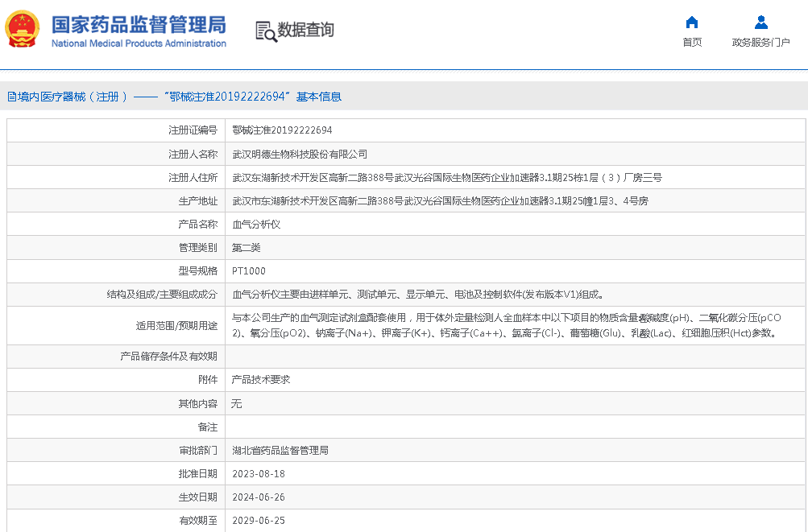Click the national emblem logo

(22, 31)
